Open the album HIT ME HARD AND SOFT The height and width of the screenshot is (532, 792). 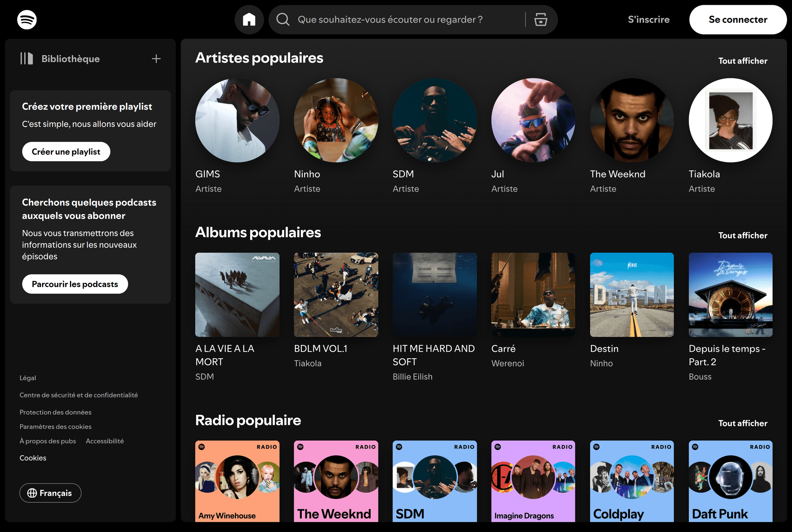(434, 295)
